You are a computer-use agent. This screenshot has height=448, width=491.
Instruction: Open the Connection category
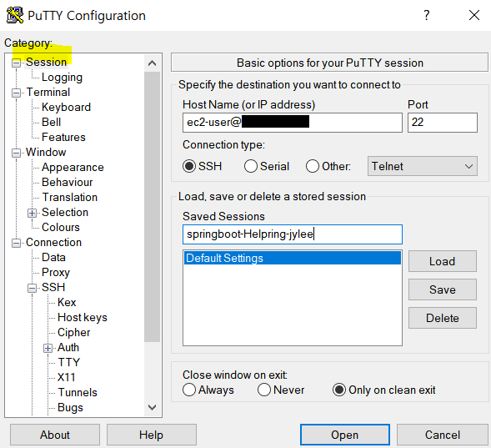[x=53, y=243]
